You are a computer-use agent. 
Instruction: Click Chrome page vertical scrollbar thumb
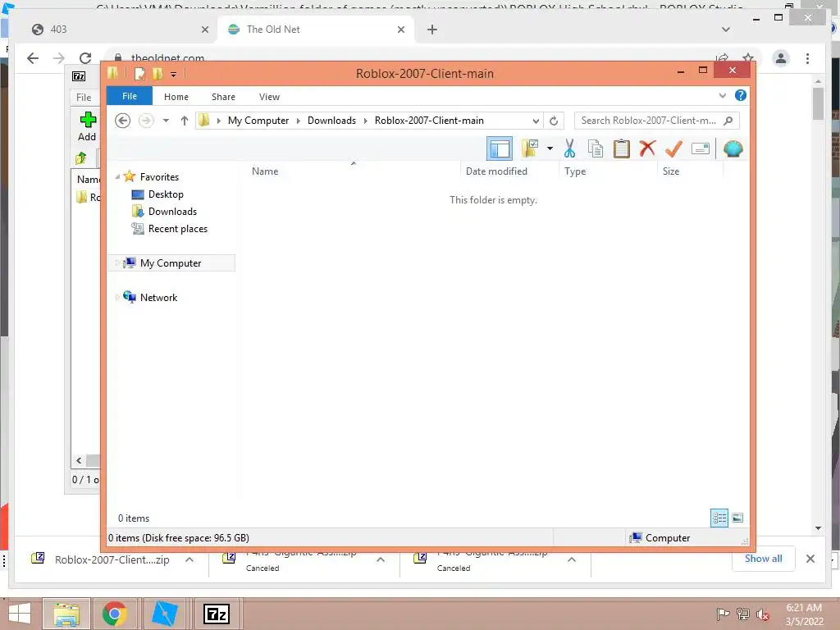tap(818, 103)
